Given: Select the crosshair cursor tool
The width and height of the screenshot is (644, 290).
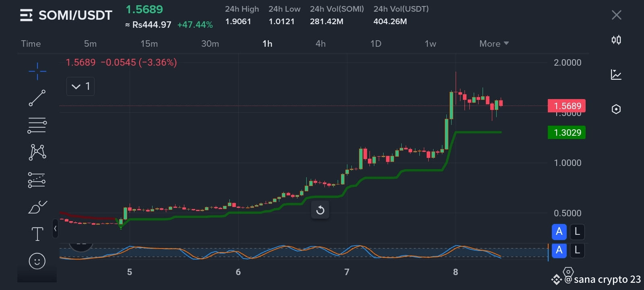Looking at the screenshot, I should (x=37, y=71).
